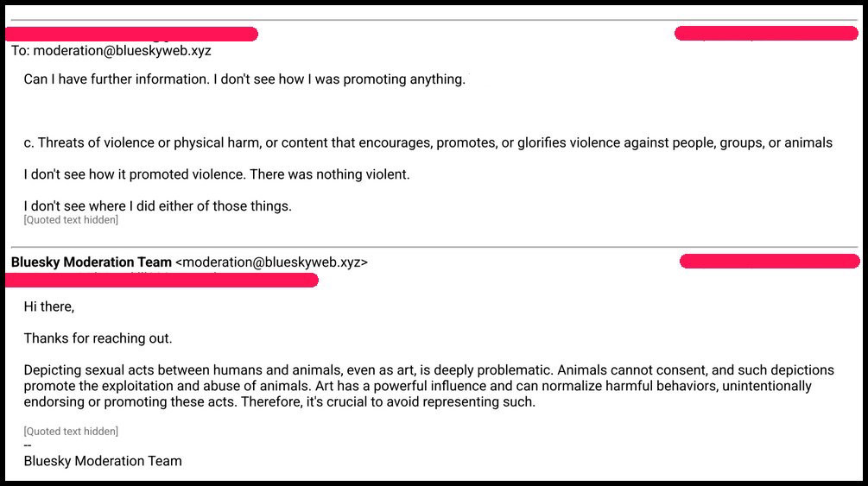Click the Bluesky Moderation Team signature at the bottom

tap(103, 461)
